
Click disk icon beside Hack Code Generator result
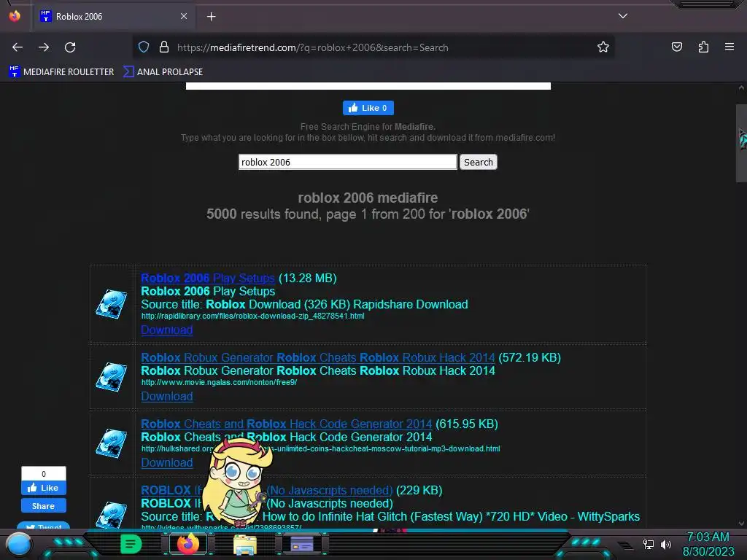tap(112, 443)
